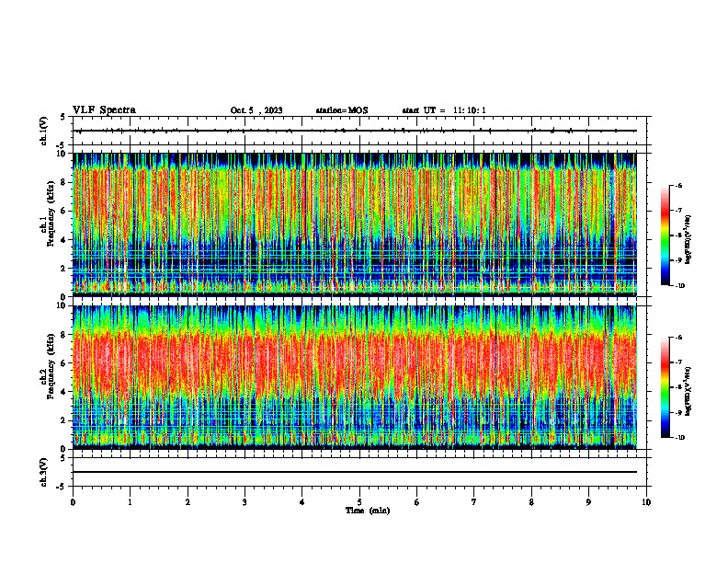Click the ch.1 voltage waveform trace

point(355,131)
